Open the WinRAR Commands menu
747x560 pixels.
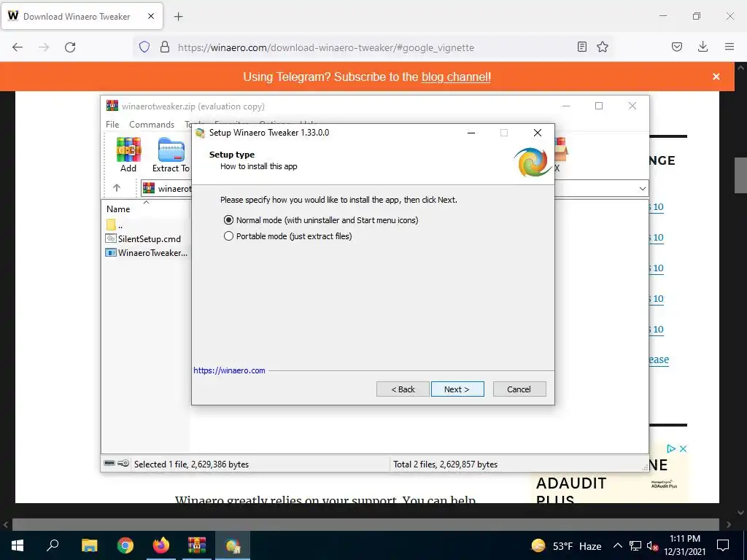click(152, 124)
